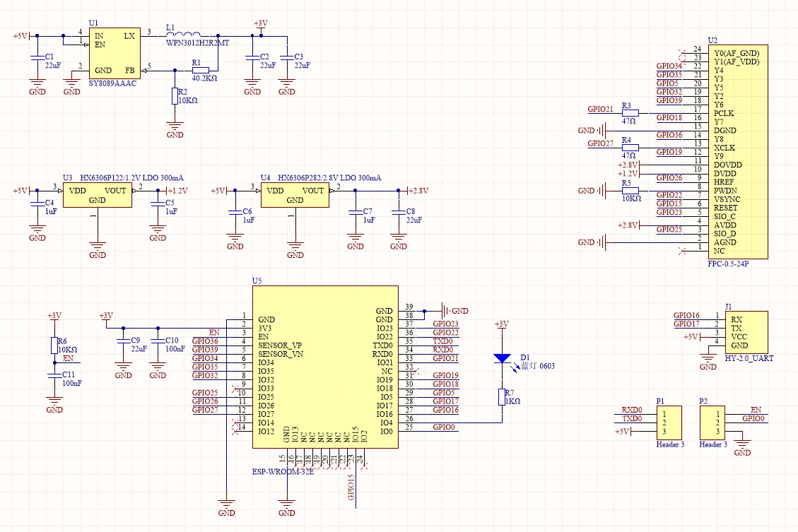
Task: Click the U2 FPC-0.5-24P camera connector
Action: (739, 152)
